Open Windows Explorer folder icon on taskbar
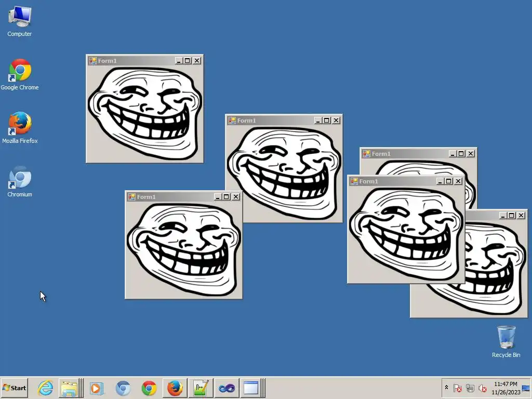 click(70, 388)
